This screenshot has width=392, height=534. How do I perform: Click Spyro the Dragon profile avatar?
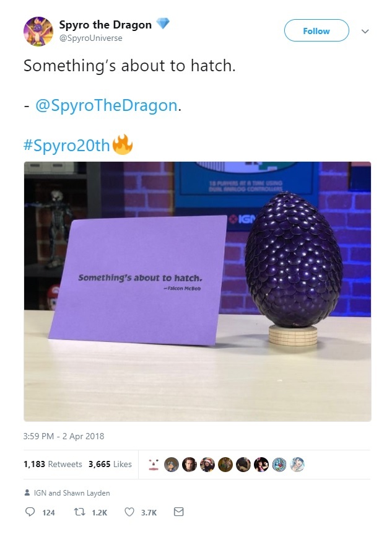[38, 32]
